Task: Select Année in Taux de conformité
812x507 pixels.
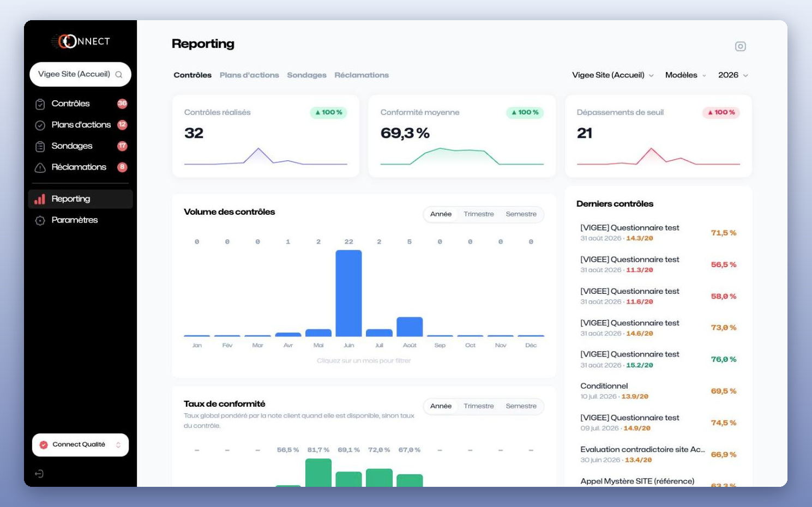Action: click(x=441, y=406)
